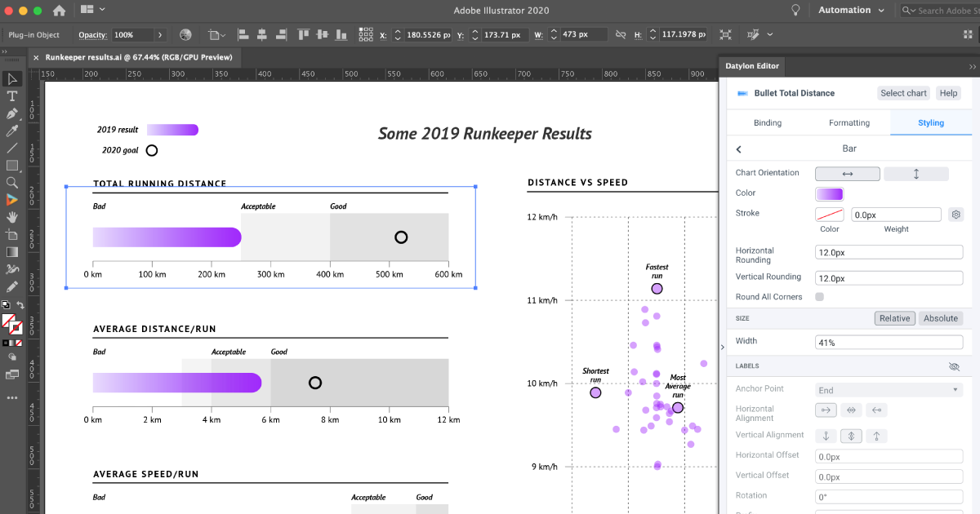The height and width of the screenshot is (514, 980).
Task: Click the purple bar Color swatch
Action: click(829, 193)
